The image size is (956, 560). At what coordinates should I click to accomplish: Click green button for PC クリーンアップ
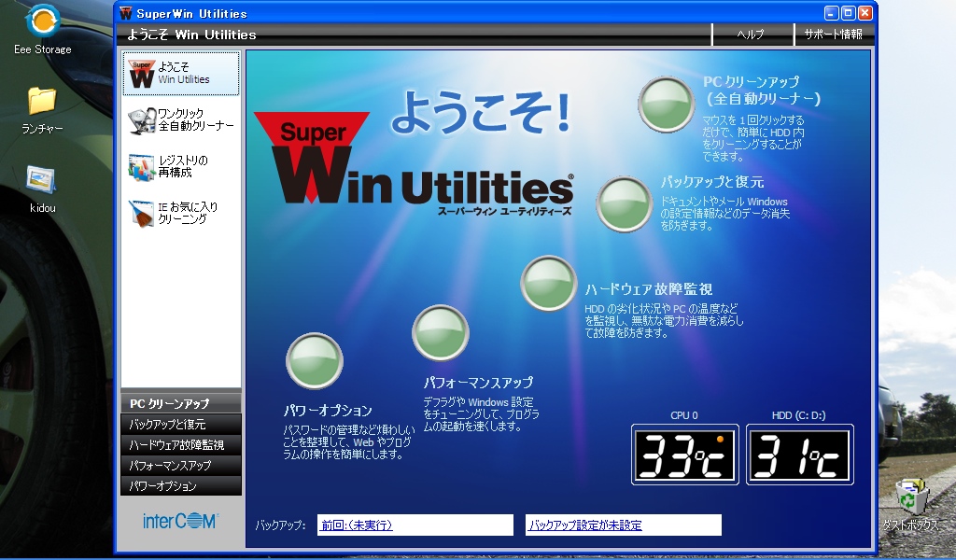coord(667,105)
